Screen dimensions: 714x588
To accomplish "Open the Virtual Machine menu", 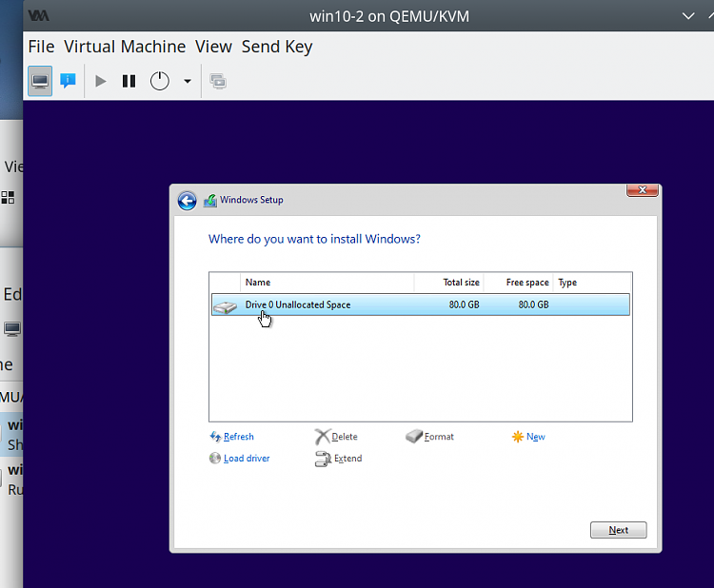I will coord(125,47).
